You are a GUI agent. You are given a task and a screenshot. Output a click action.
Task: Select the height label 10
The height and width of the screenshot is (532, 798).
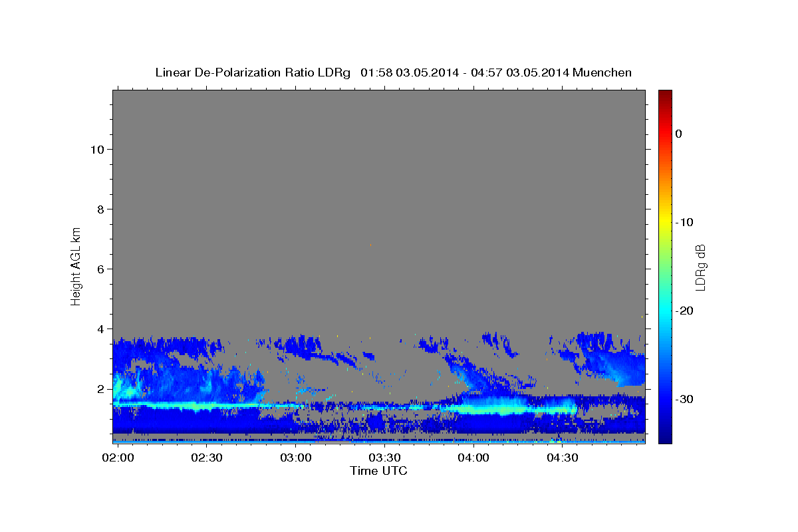(x=97, y=150)
